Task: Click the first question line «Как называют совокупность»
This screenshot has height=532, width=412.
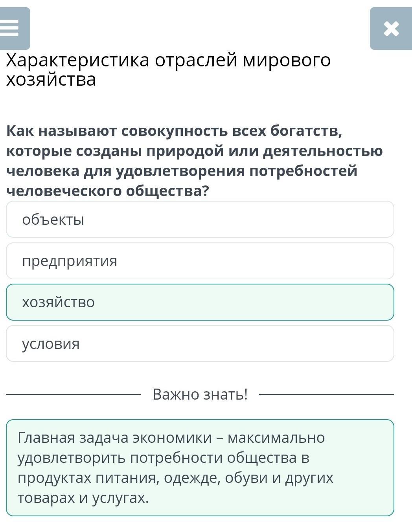Action: (x=174, y=131)
